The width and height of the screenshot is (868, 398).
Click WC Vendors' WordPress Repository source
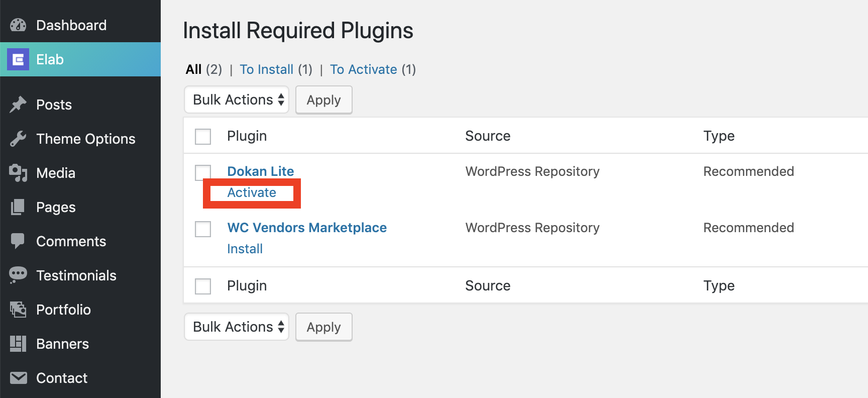coord(532,228)
